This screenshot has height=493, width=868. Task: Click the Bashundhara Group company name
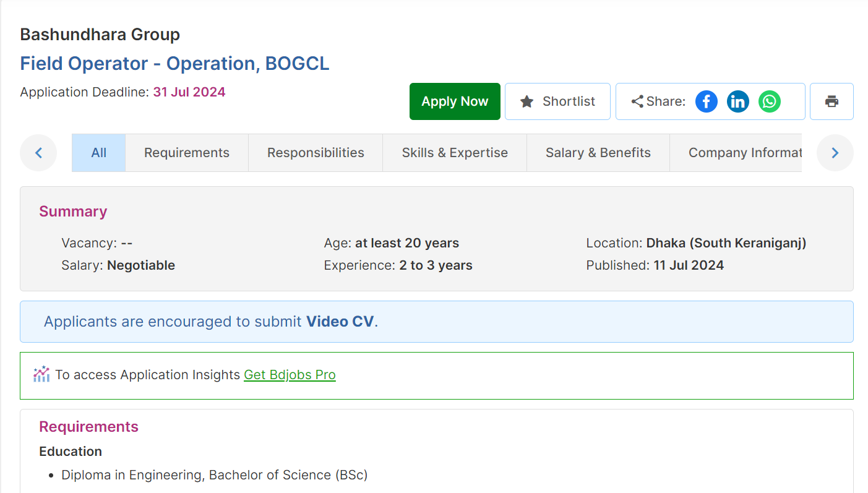coord(100,35)
